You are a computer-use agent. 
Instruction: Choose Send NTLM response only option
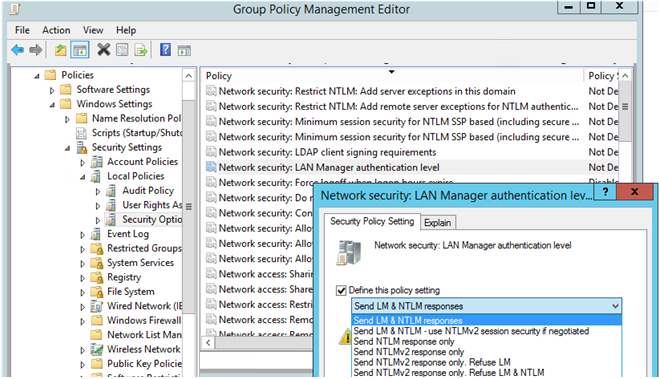[487, 342]
